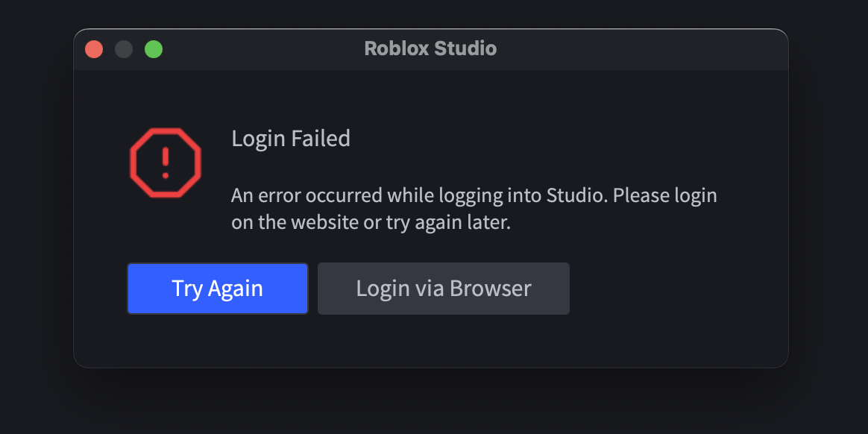Click the phrase "An error occurred"
Screen dimensions: 868x434
[x=307, y=196]
